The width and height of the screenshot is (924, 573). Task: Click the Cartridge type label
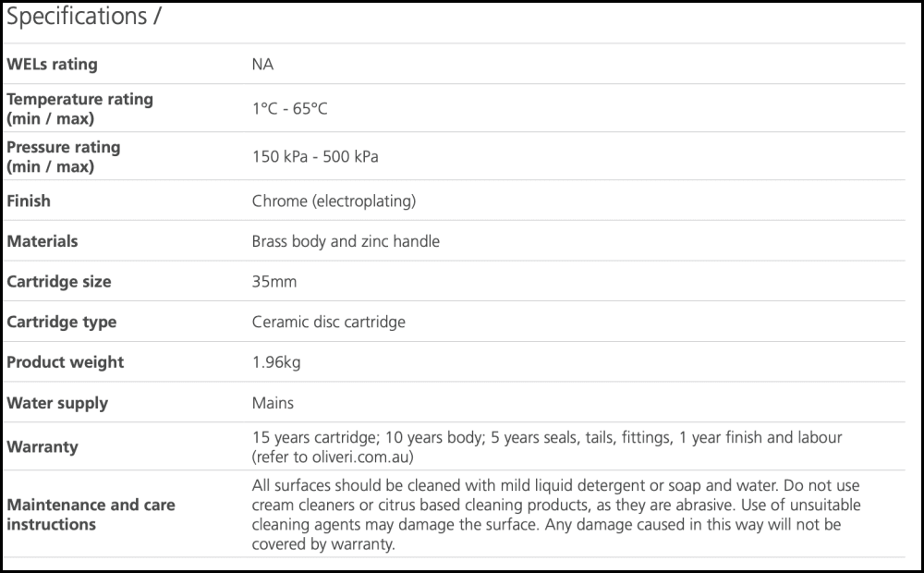pos(62,323)
